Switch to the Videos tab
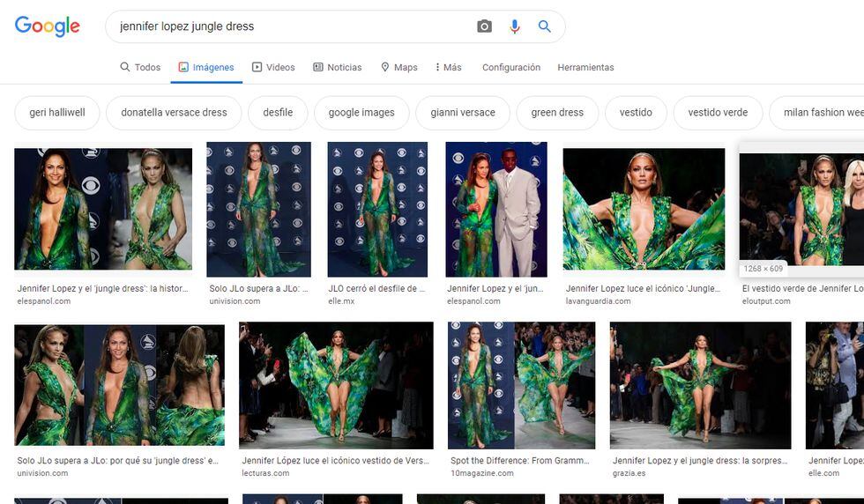864x504 pixels. (273, 67)
